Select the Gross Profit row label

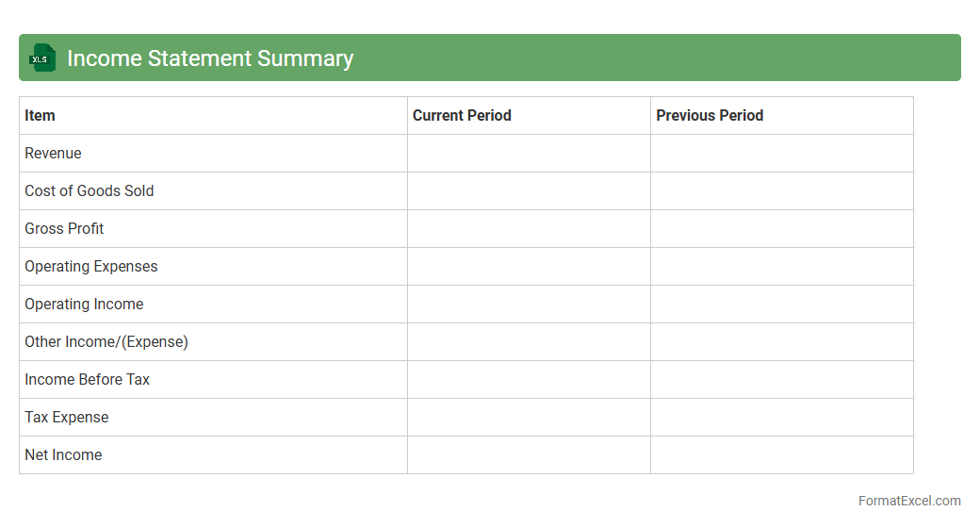[64, 228]
